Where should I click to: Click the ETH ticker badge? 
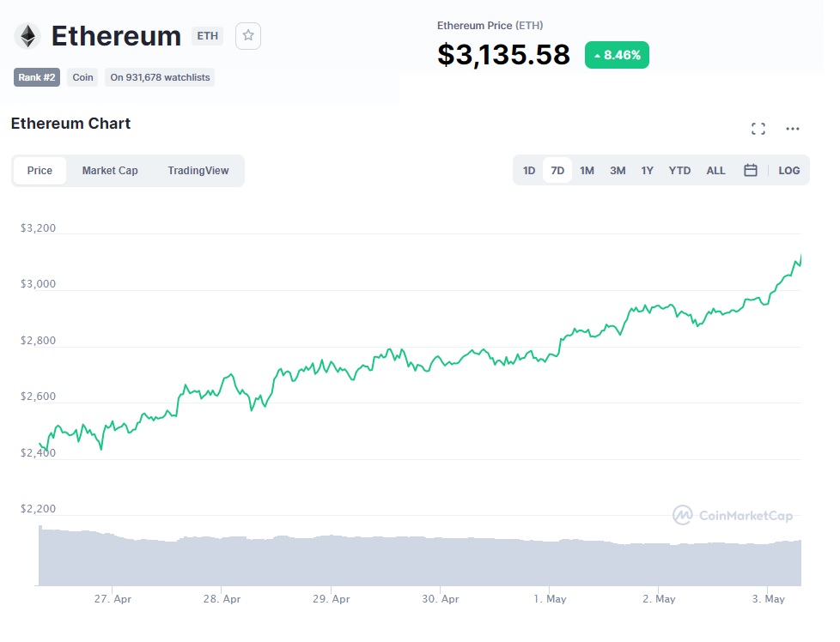point(207,36)
